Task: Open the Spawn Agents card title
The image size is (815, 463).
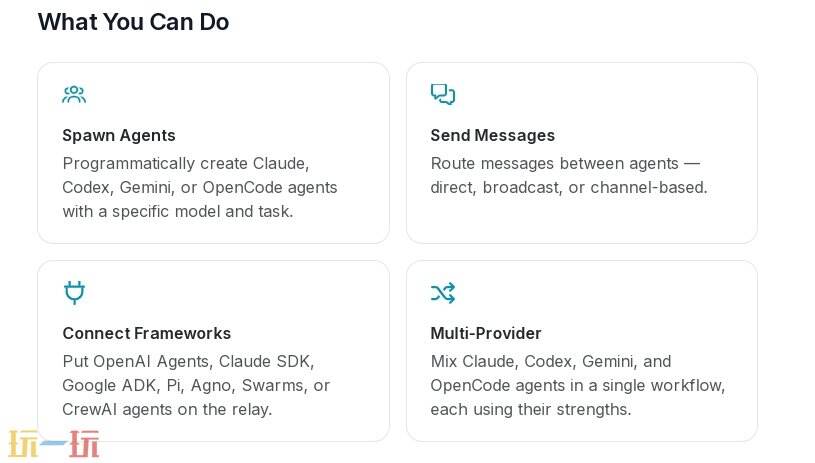Action: coord(119,135)
